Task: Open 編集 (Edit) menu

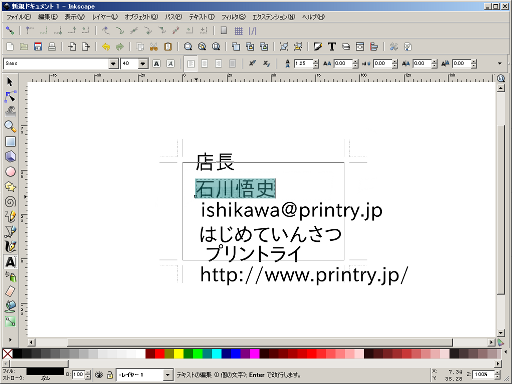Action: coord(48,17)
